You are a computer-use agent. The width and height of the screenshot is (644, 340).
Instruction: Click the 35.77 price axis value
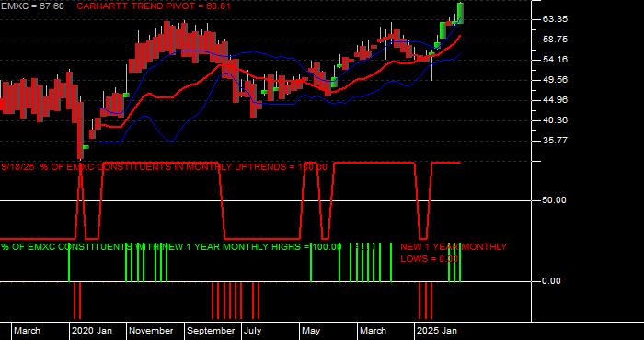coord(555,141)
